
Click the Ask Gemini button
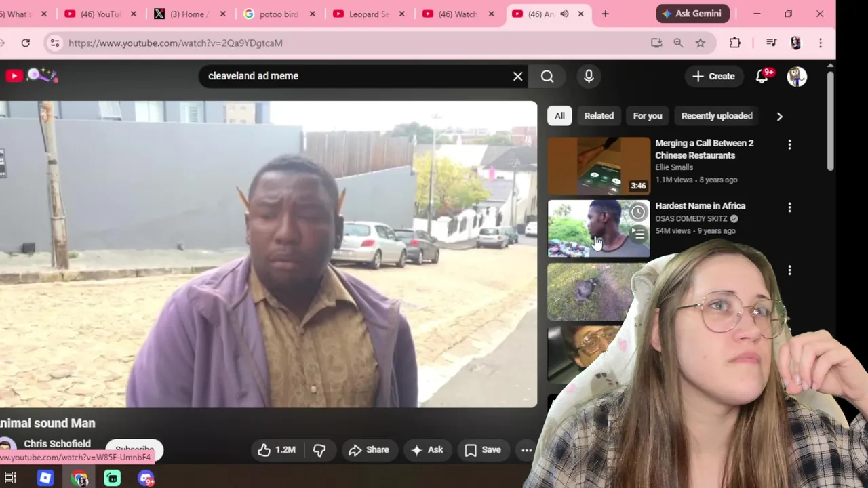click(693, 14)
